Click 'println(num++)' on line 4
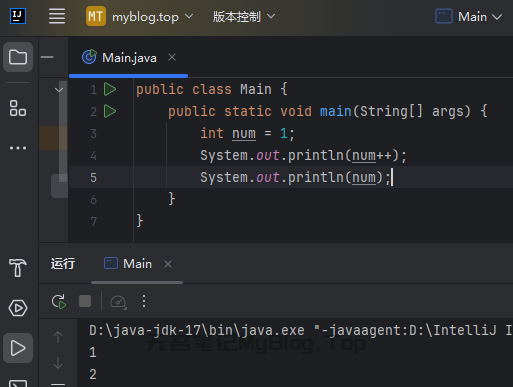The image size is (513, 387). click(x=343, y=155)
